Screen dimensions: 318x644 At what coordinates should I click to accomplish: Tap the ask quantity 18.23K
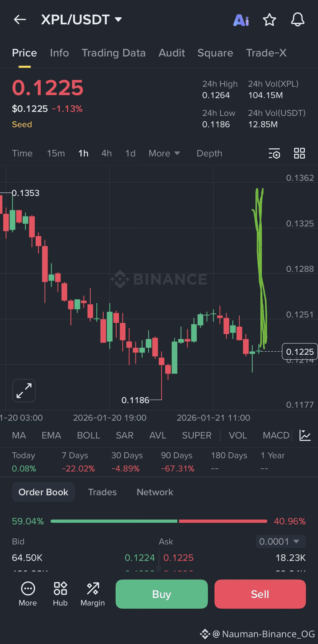pyautogui.click(x=291, y=558)
